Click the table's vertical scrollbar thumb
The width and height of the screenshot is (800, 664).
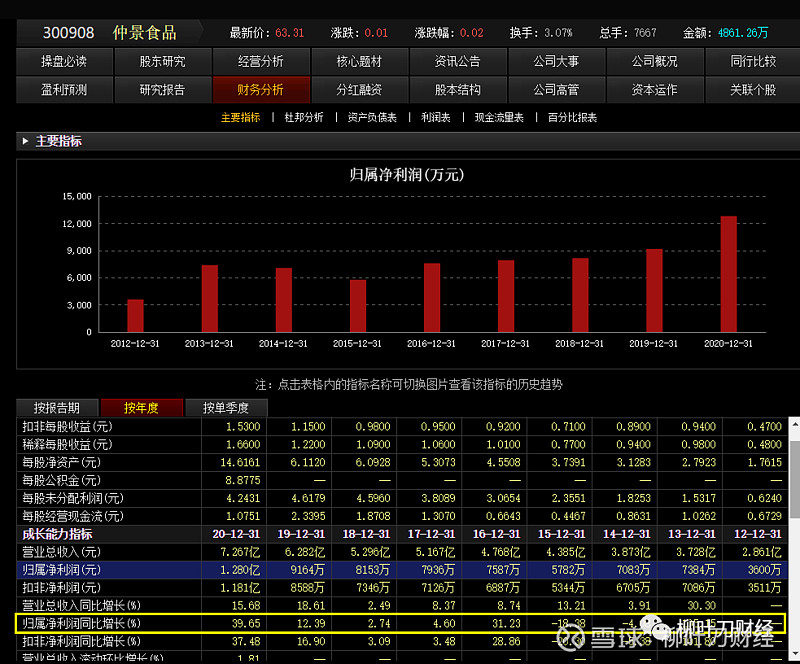point(795,478)
